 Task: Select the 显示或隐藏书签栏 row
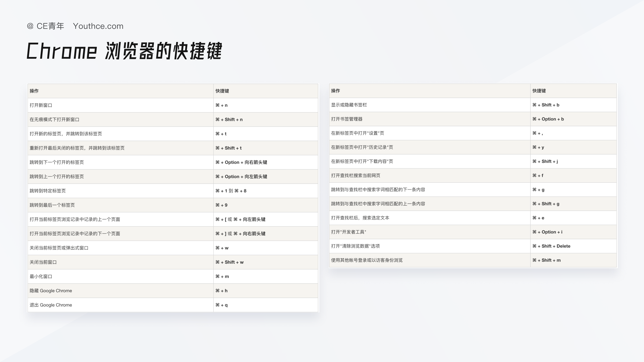(349, 105)
